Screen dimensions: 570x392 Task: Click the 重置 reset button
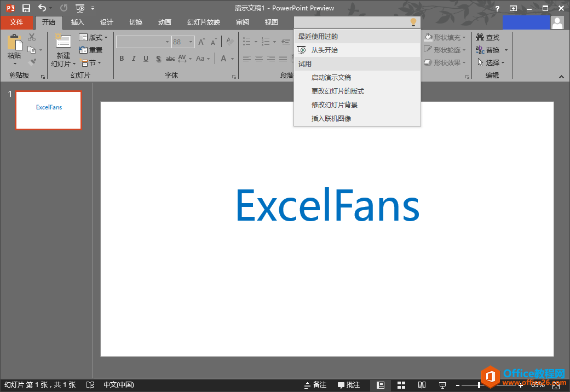91,50
